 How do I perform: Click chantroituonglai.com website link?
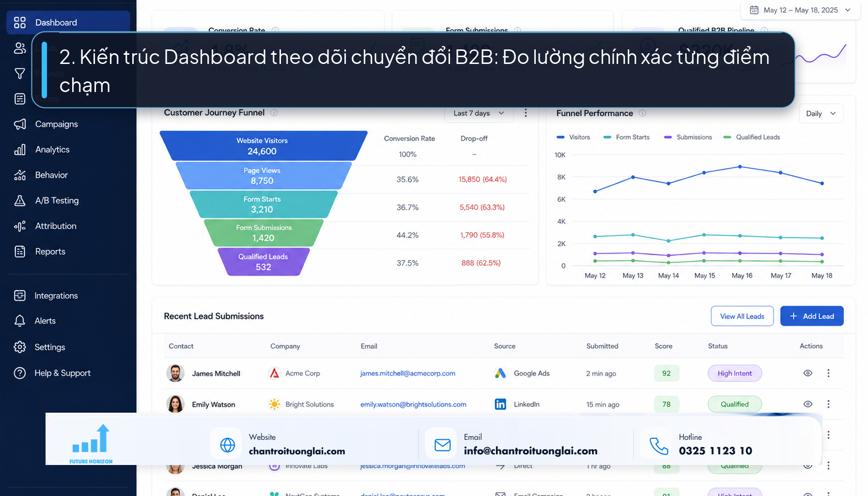[297, 451]
